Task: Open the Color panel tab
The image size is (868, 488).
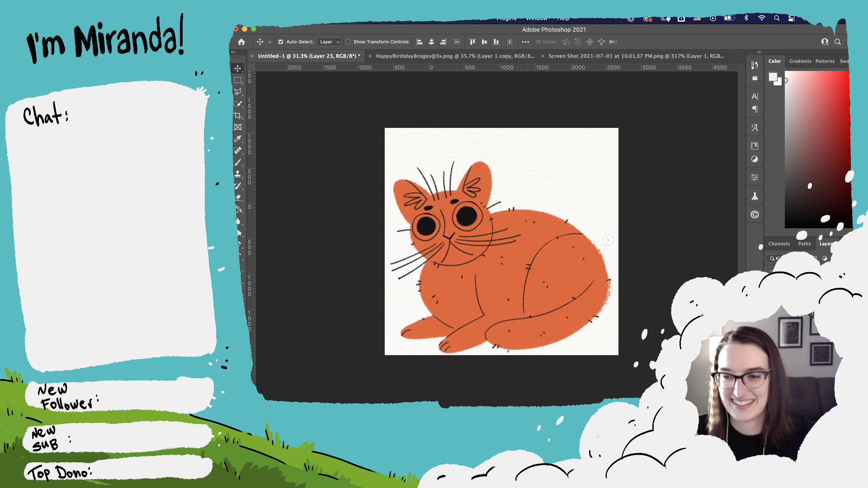Action: [x=774, y=61]
